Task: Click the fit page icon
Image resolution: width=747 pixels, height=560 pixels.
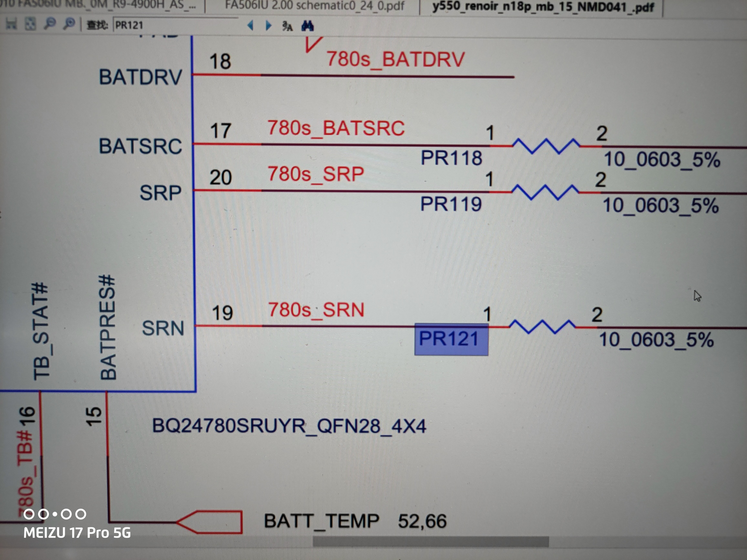Action: pyautogui.click(x=30, y=24)
